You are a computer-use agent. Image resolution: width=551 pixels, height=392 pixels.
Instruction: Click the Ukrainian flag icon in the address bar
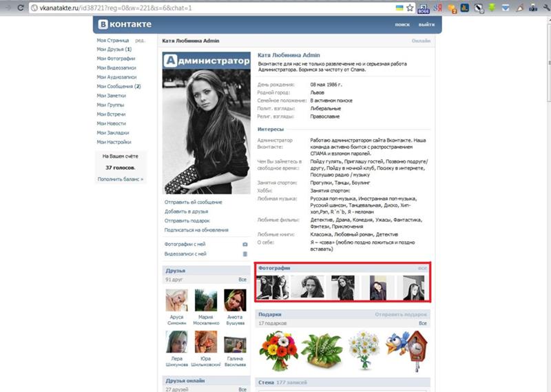coord(399,8)
